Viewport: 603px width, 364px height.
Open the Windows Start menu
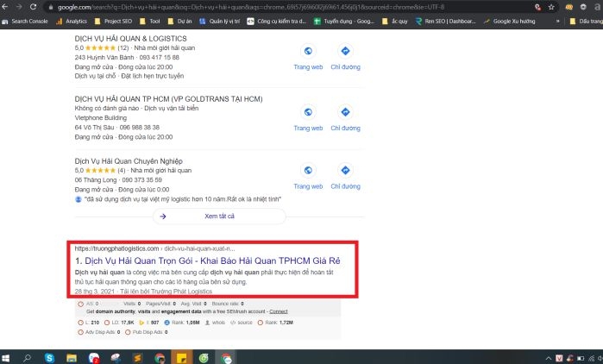coord(6,358)
